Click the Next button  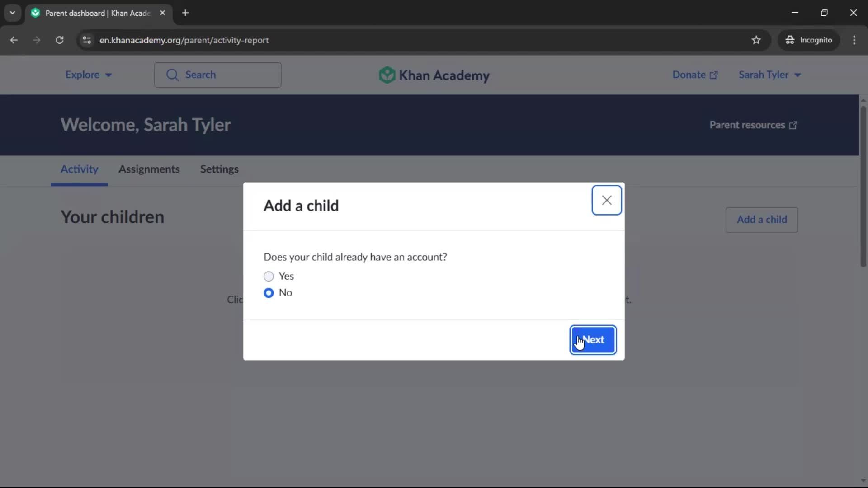[593, 340]
